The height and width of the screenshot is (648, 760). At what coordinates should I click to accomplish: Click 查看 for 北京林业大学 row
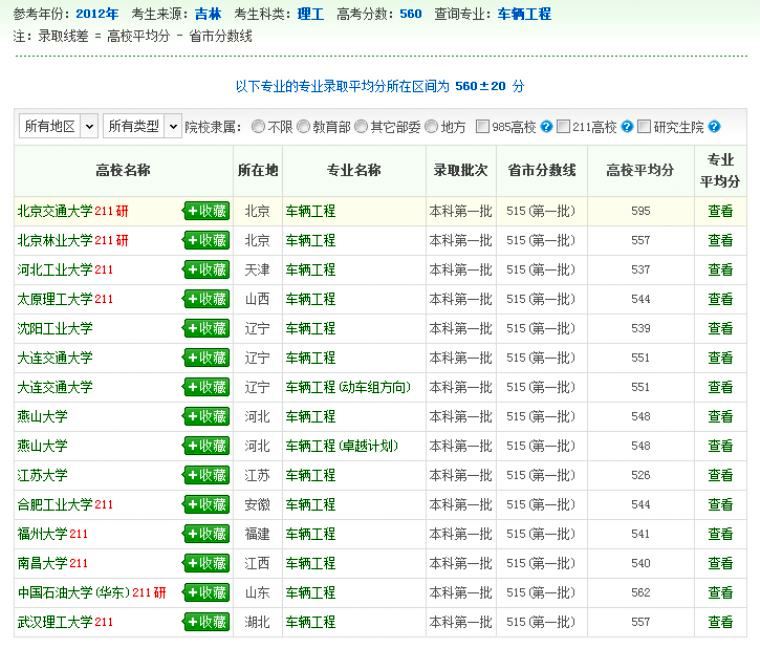[x=720, y=240]
